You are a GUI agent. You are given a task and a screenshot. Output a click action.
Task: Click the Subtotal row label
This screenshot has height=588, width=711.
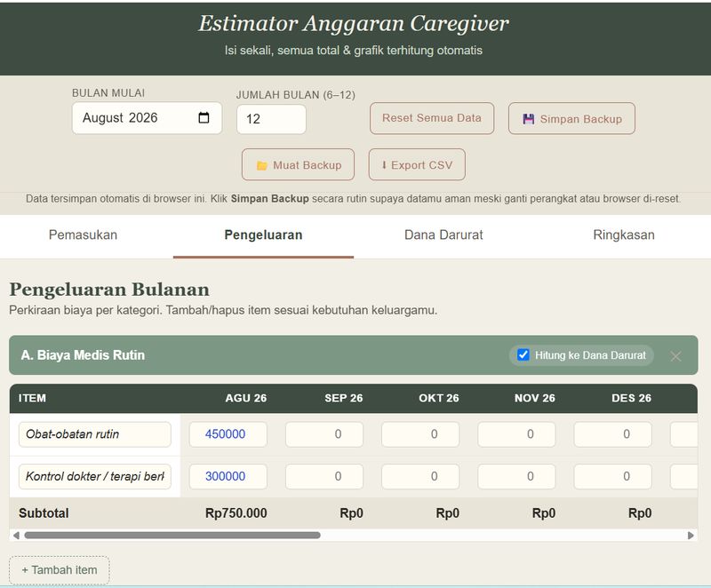pyautogui.click(x=44, y=513)
